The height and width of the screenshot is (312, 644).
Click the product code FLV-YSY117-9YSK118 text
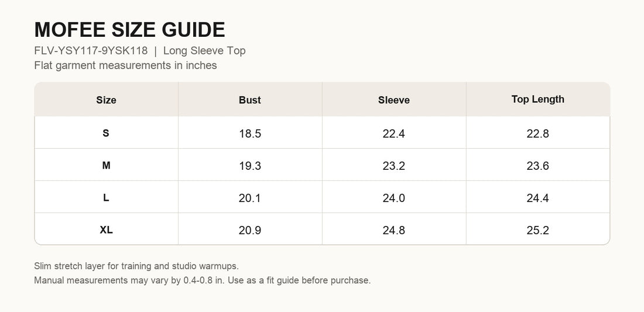coord(91,51)
